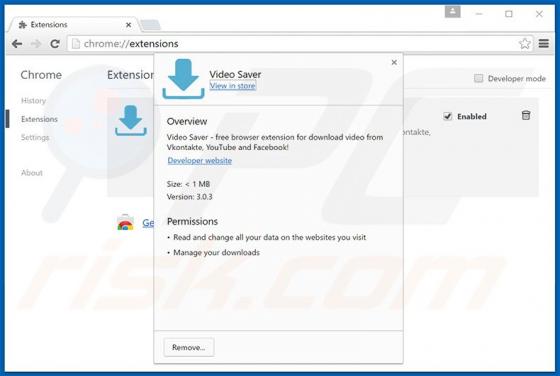The width and height of the screenshot is (560, 376).
Task: Uncheck the Enabled checkbox
Action: [x=447, y=116]
